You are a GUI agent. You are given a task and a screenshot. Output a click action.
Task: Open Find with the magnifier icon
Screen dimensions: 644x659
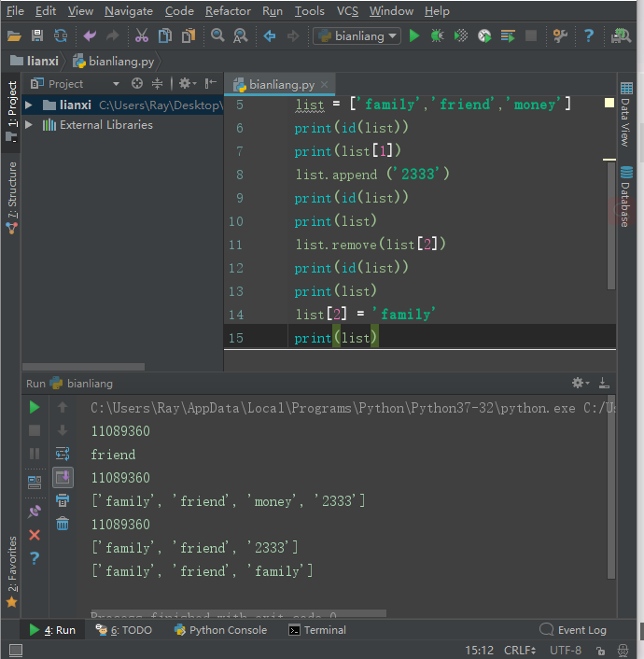[217, 36]
